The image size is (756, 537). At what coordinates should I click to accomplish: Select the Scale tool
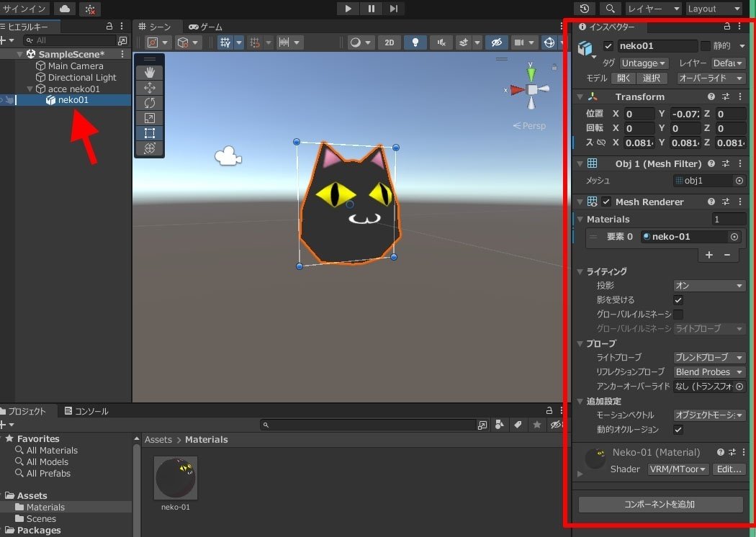150,117
